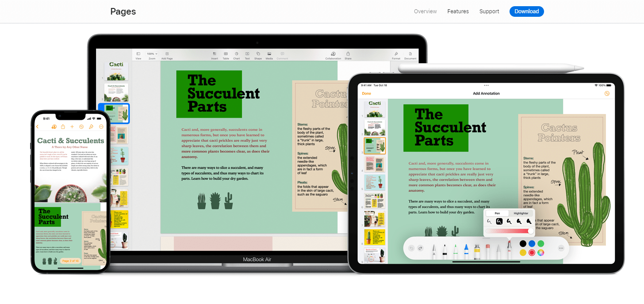
Task: Select the Pen tab in iPad popup
Action: click(497, 213)
